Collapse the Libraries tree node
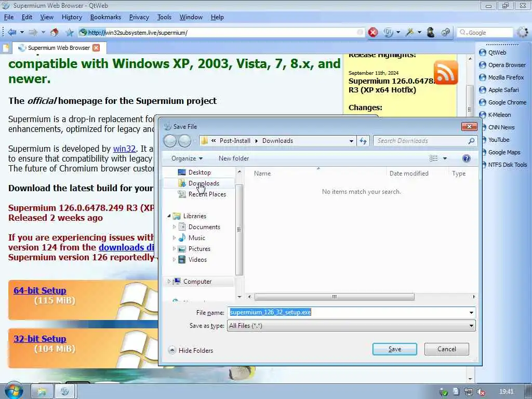The height and width of the screenshot is (399, 532). click(x=169, y=216)
